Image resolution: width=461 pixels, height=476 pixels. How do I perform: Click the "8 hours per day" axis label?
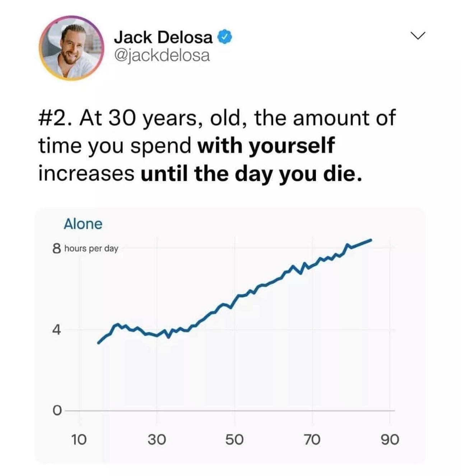click(x=85, y=248)
